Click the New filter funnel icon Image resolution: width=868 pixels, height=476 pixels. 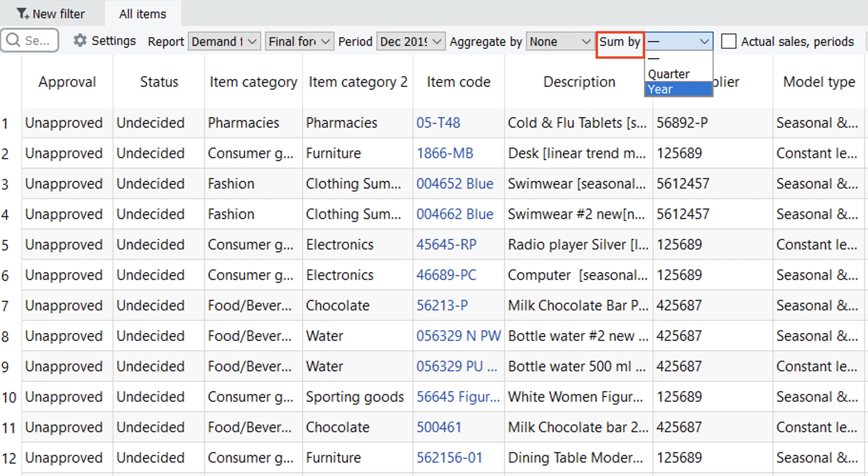point(22,14)
